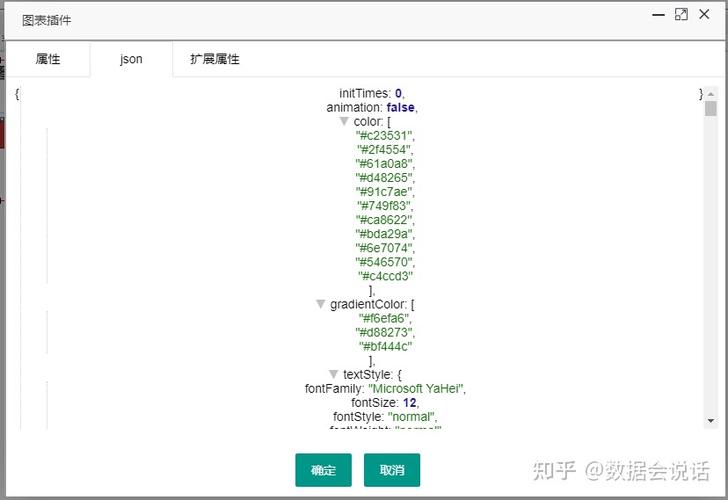Select color value "#6e7074"
Viewport: 728px width, 500px height.
tap(384, 248)
